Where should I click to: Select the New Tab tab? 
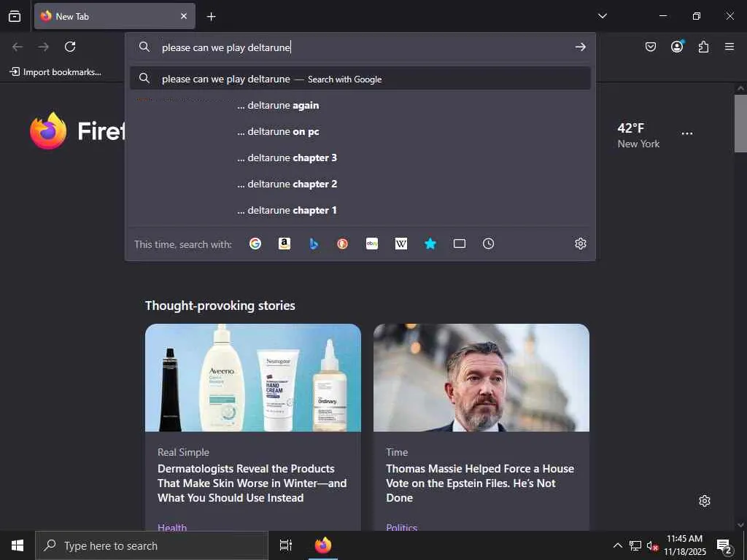pyautogui.click(x=115, y=16)
